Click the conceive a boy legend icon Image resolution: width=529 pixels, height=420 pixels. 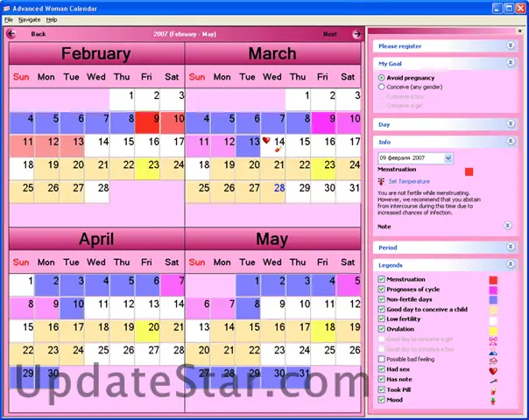[x=493, y=351]
